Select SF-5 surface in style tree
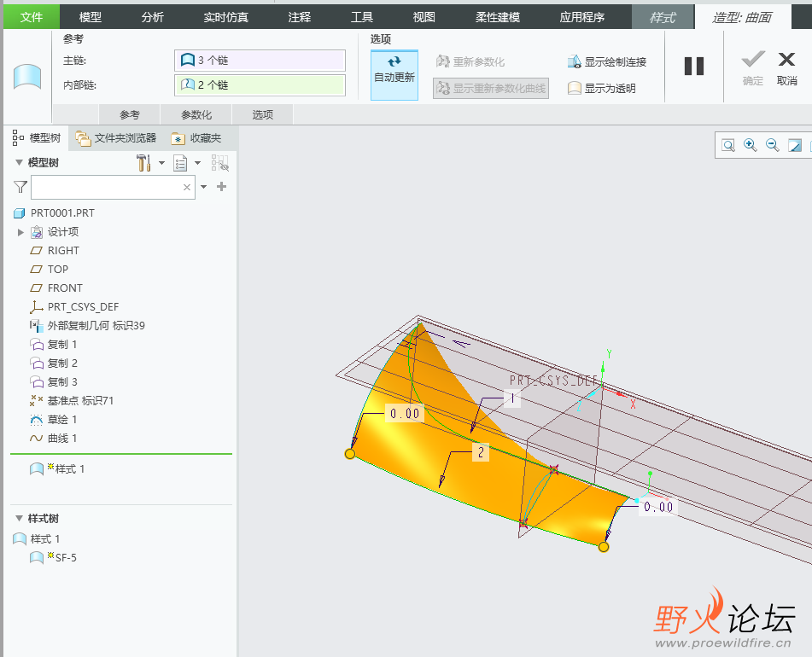This screenshot has width=812, height=657. tap(53, 557)
